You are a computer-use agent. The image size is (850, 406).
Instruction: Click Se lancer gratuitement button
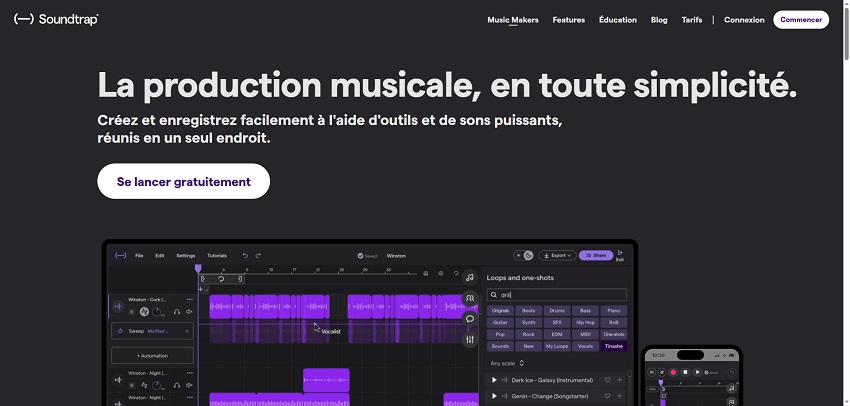183,182
